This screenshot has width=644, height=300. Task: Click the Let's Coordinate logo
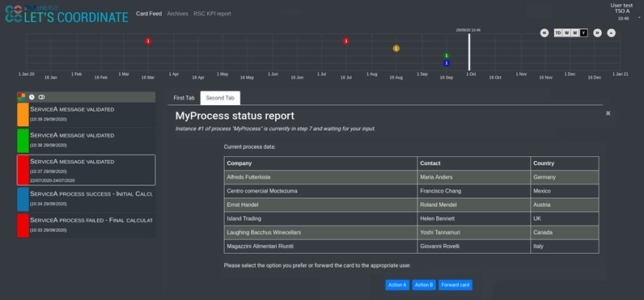66,14
